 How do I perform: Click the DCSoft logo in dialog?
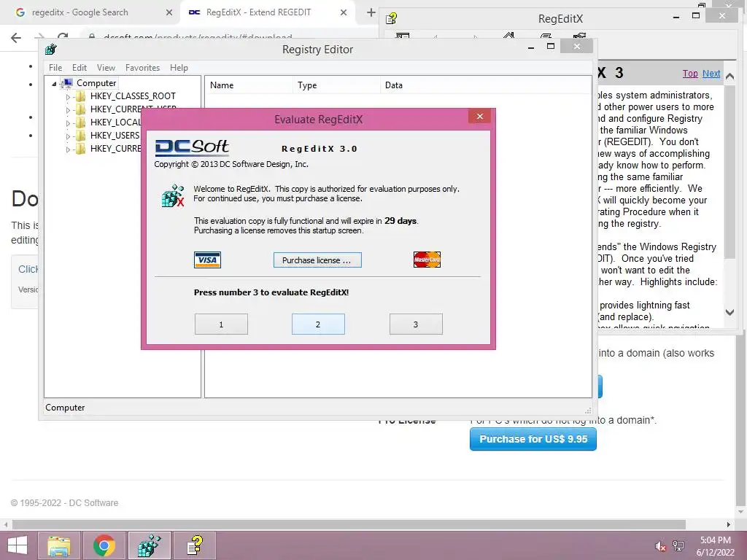[192, 147]
